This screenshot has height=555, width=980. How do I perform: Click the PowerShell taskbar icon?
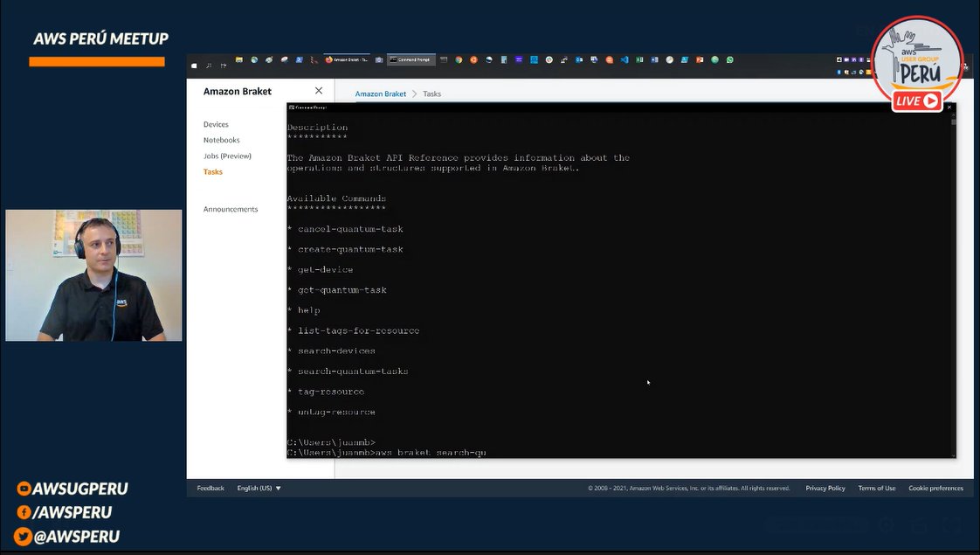pos(299,59)
